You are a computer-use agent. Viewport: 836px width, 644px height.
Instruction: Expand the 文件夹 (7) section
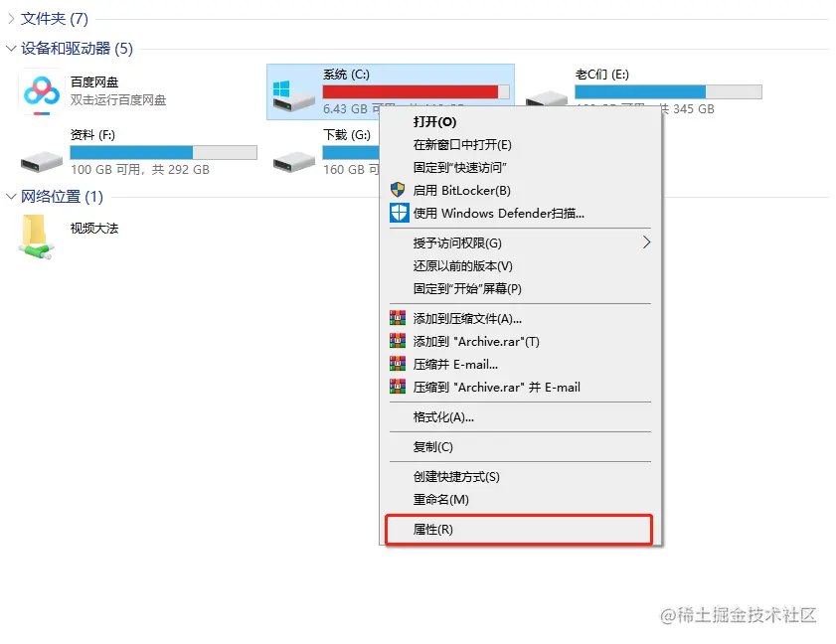[11, 19]
